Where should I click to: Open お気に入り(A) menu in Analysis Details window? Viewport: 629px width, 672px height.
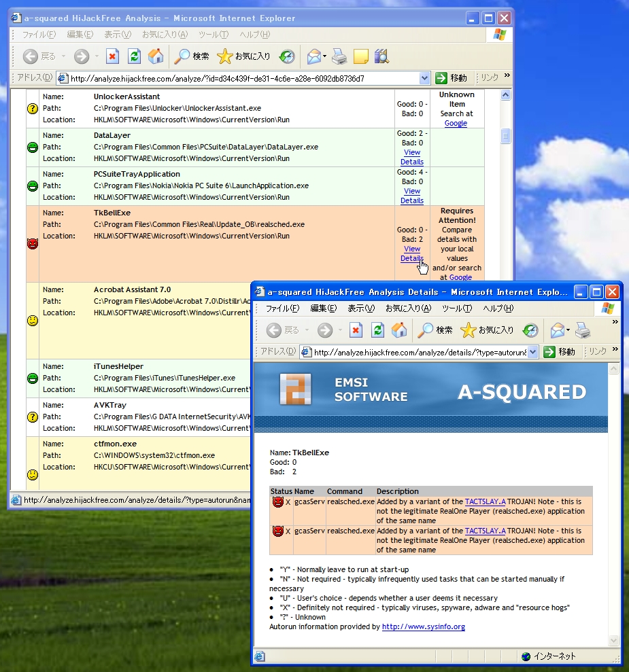tap(408, 308)
